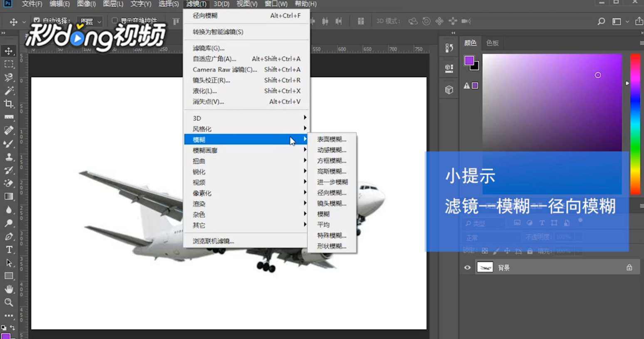Select the Clone Stamp tool
Viewport: 644px width, 339px height.
tap(9, 157)
